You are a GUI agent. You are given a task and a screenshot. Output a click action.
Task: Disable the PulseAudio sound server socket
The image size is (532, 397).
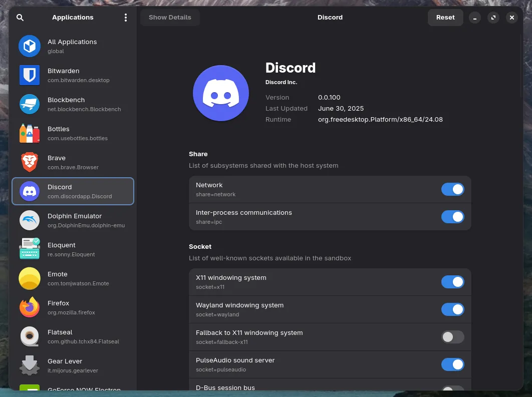point(452,364)
